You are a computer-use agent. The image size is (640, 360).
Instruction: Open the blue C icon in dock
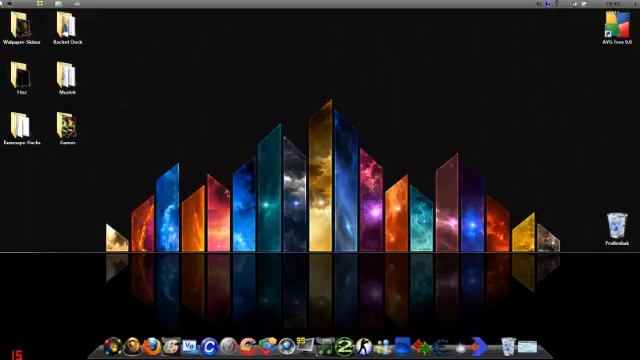tap(209, 347)
